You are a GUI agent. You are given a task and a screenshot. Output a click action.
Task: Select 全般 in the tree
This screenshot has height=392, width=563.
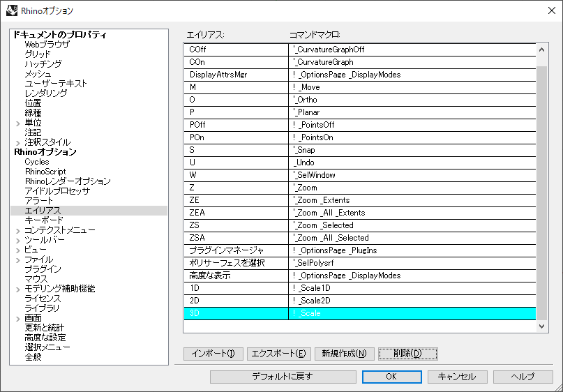pyautogui.click(x=33, y=357)
